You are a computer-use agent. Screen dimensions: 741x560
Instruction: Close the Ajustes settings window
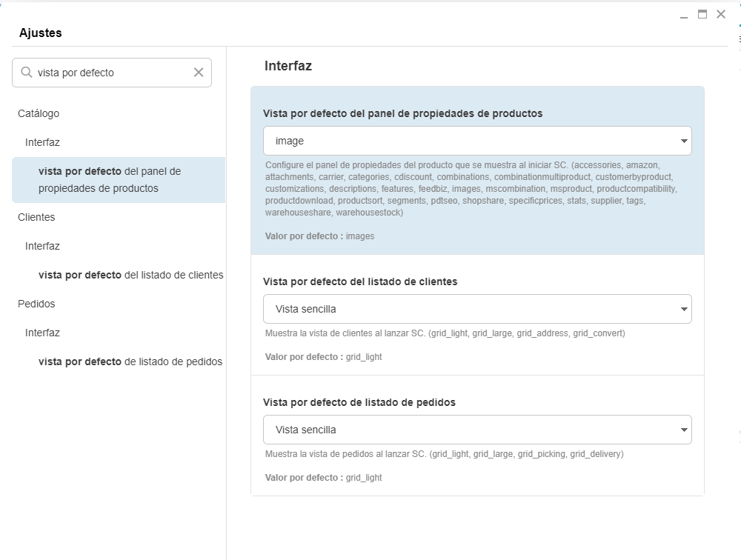coord(721,14)
